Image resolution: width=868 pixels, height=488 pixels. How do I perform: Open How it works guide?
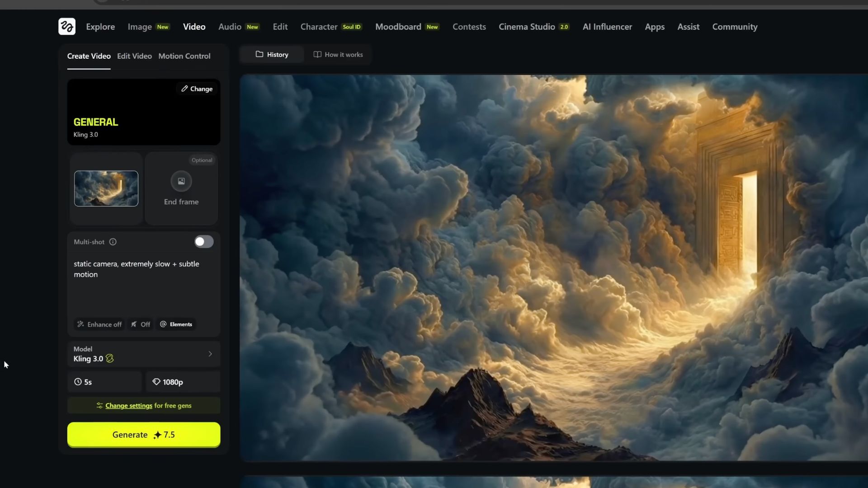tap(338, 55)
